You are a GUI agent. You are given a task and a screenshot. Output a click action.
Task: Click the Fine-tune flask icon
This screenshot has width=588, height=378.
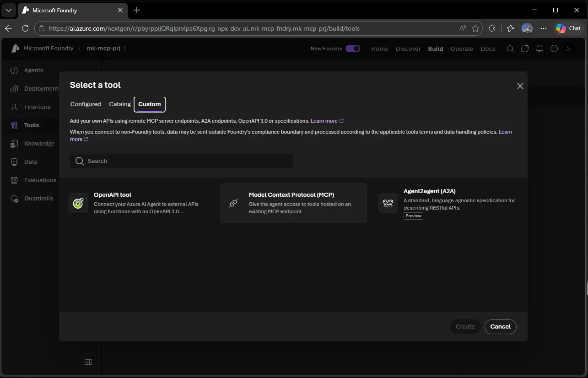(15, 107)
